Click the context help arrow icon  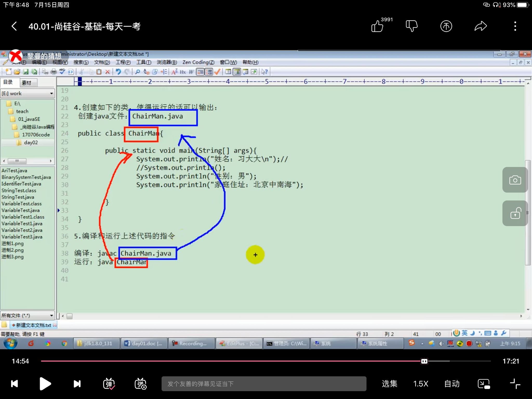[x=265, y=72]
